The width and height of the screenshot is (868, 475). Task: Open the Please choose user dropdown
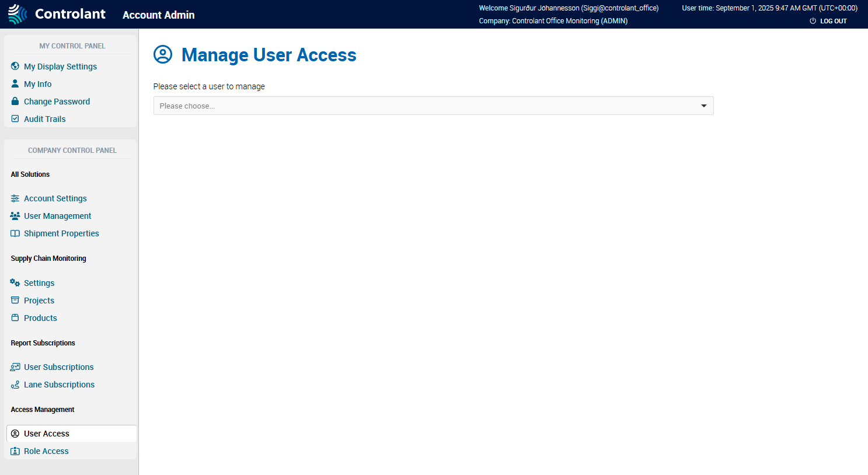point(433,106)
